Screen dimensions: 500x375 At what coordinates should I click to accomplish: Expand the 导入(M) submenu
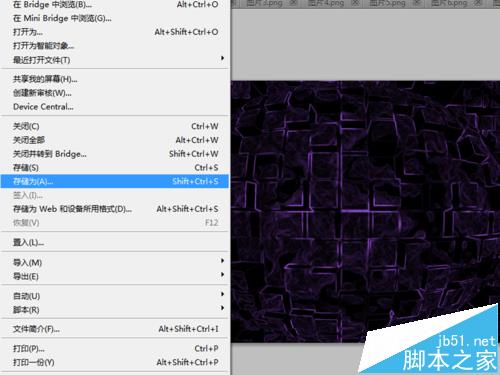click(115, 262)
